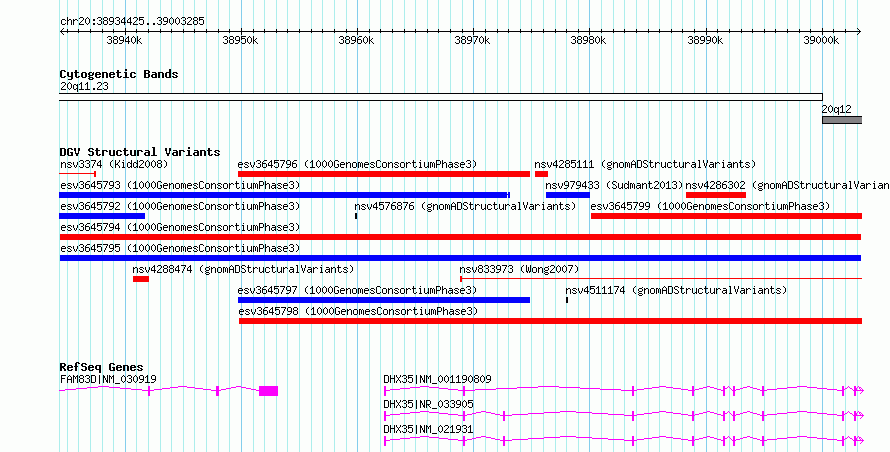This screenshot has height=452, width=890.
Task: Click the esv3645794 variant label
Action: click(180, 228)
